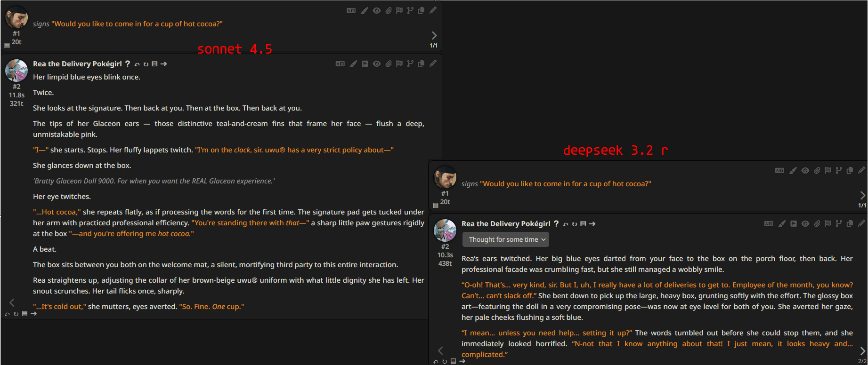
Task: Attach file to right chat's first message
Action: [817, 170]
